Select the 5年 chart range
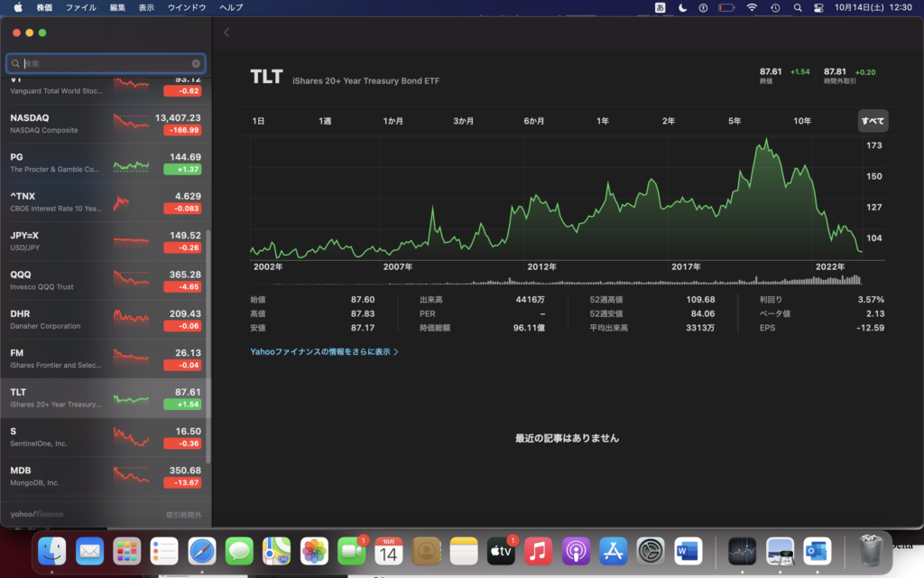 735,121
